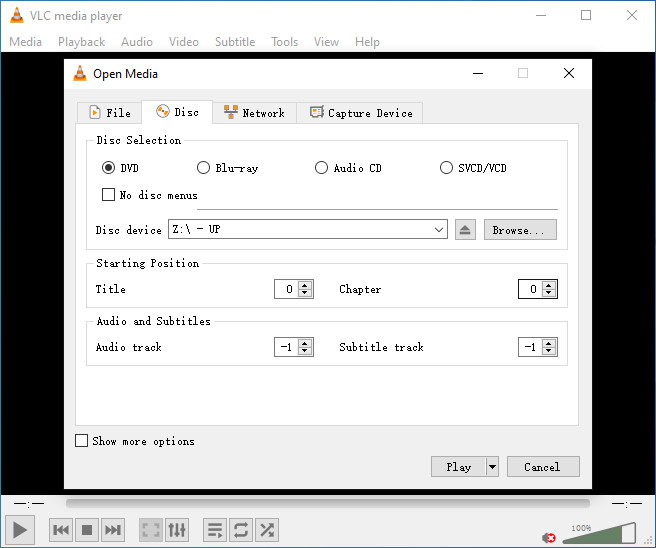Toggle random shuffle playback
Image resolution: width=656 pixels, height=548 pixels.
(x=267, y=530)
